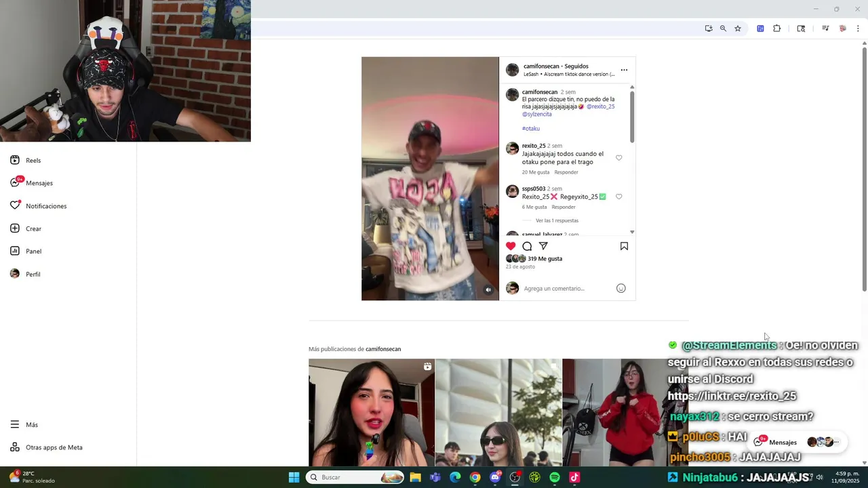Bookmark this page with star icon
The width and height of the screenshot is (868, 488).
[x=738, y=28]
